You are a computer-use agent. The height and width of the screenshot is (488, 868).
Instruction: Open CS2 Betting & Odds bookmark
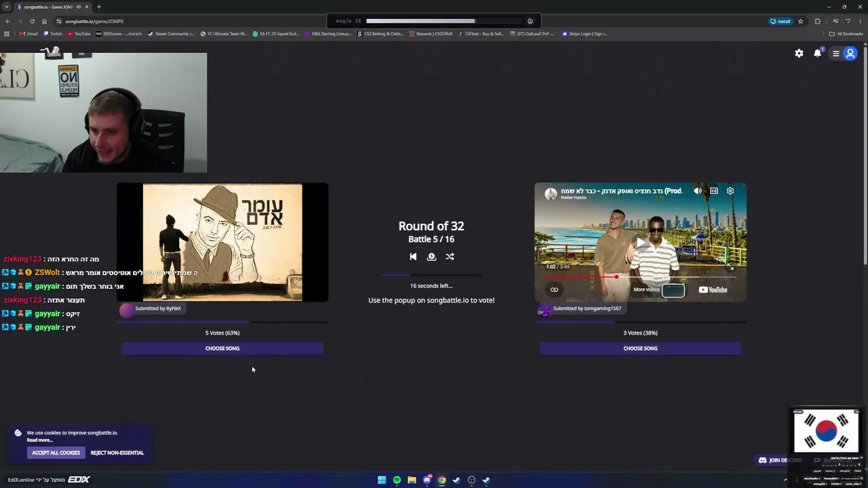(x=380, y=33)
